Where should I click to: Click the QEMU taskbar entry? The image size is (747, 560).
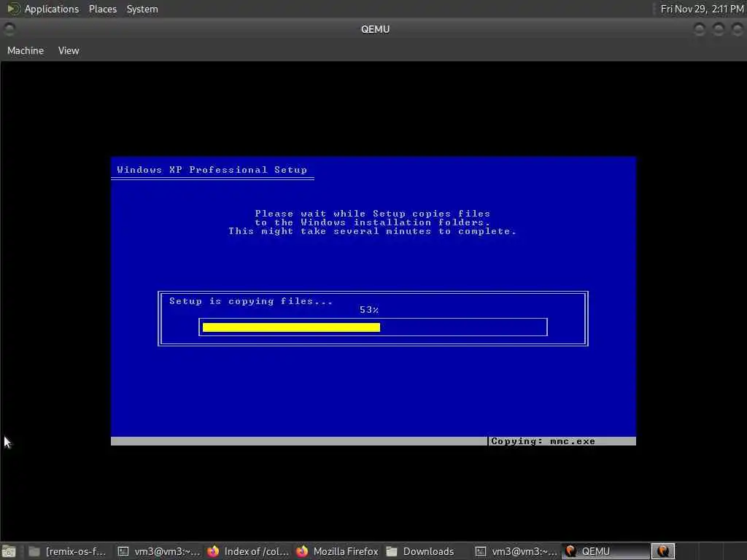[x=605, y=551]
